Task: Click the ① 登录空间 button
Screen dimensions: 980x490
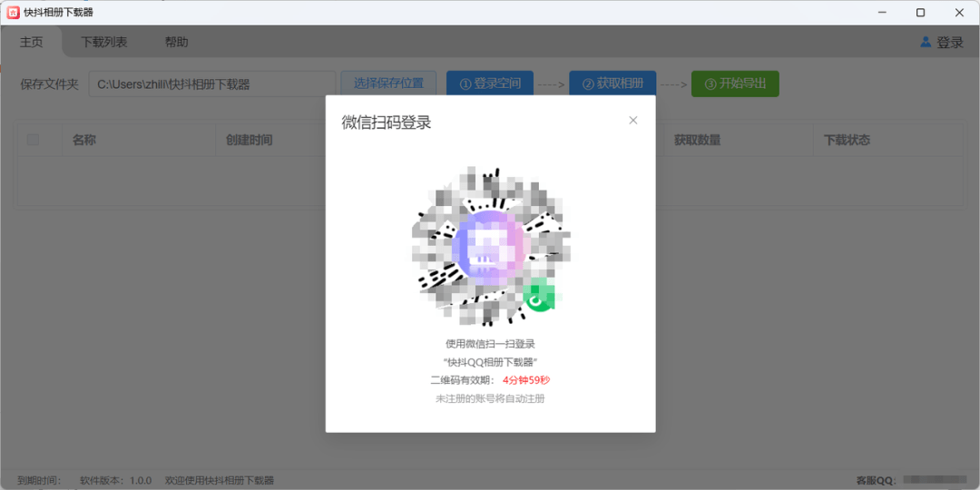Action: click(x=490, y=83)
